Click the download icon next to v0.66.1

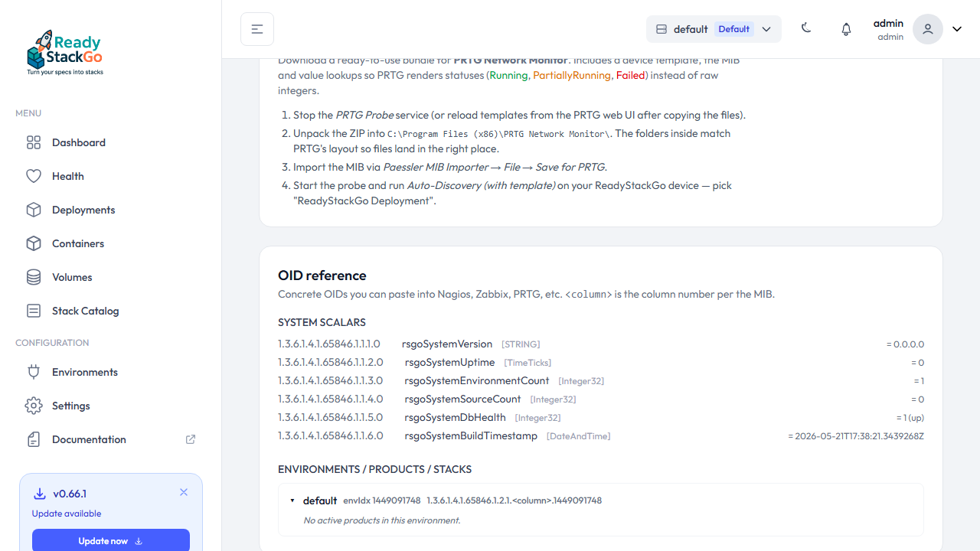40,494
